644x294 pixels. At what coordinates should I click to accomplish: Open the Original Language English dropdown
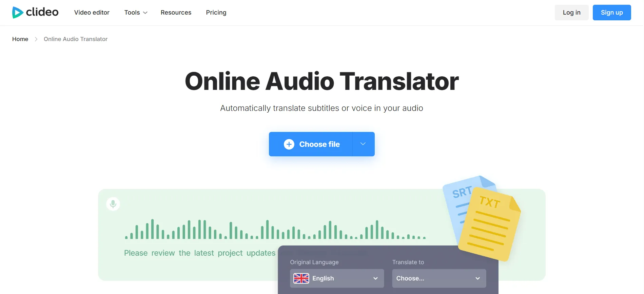[x=337, y=278]
